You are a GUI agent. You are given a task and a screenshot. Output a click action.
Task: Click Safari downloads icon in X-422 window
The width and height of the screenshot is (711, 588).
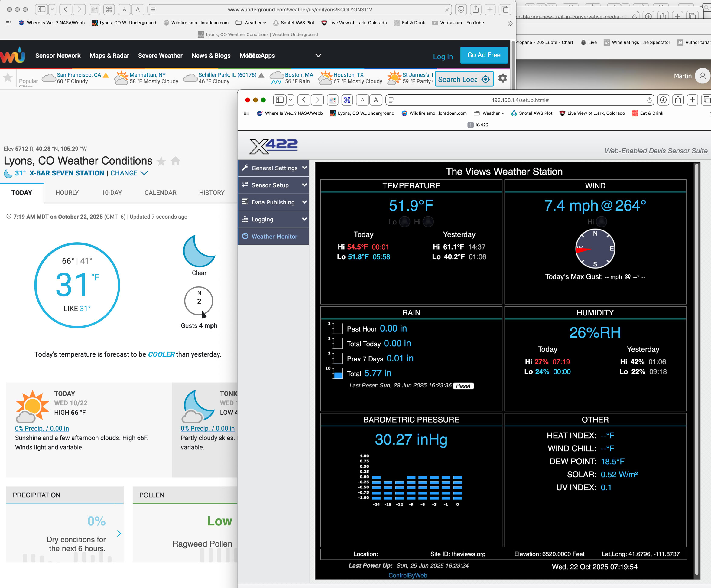pyautogui.click(x=663, y=100)
